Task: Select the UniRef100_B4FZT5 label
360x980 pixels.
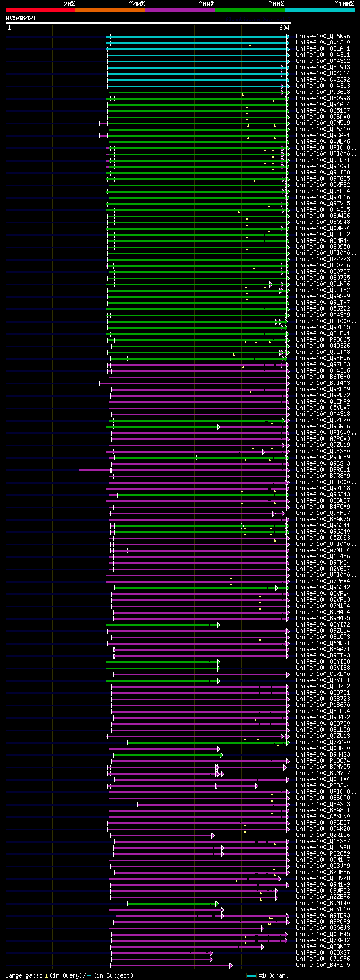Action: [323, 965]
